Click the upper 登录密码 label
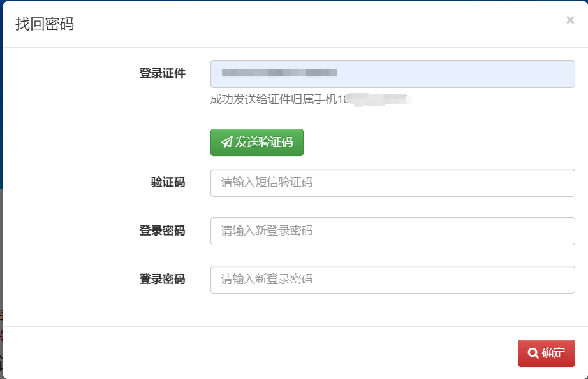Image resolution: width=588 pixels, height=379 pixels. tap(163, 231)
